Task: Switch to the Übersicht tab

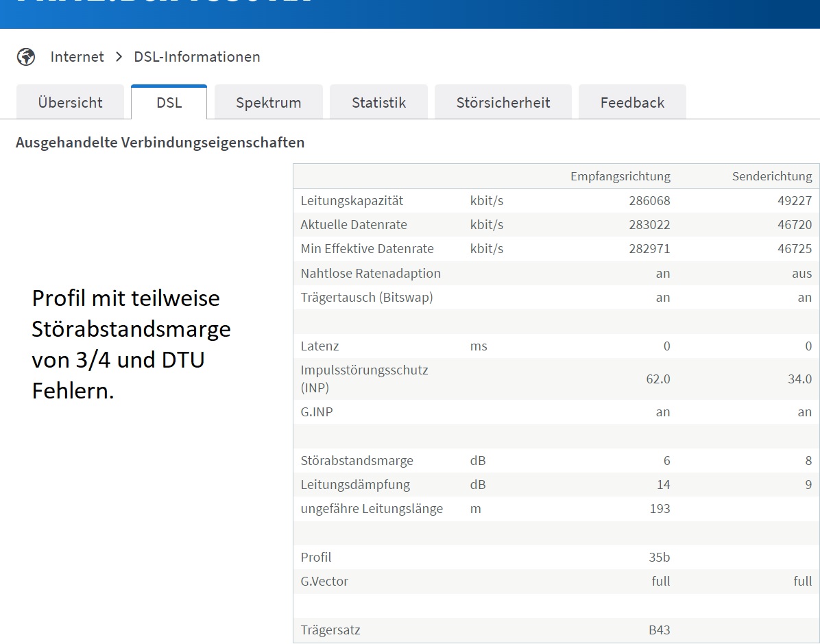Action: click(x=70, y=102)
